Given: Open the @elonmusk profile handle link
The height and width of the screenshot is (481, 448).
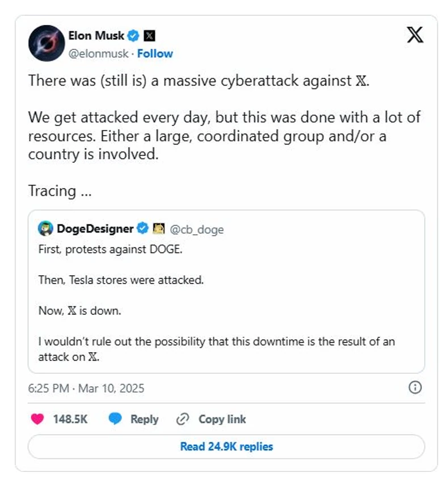Looking at the screenshot, I should 100,53.
